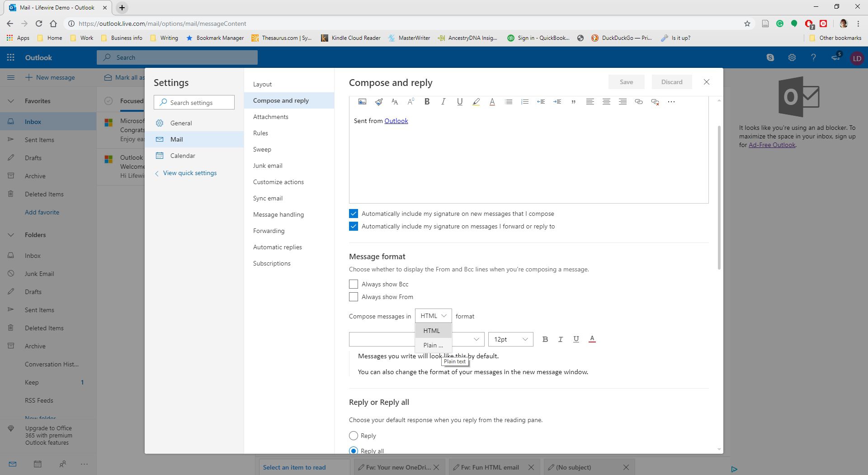Align signature text right

(623, 102)
